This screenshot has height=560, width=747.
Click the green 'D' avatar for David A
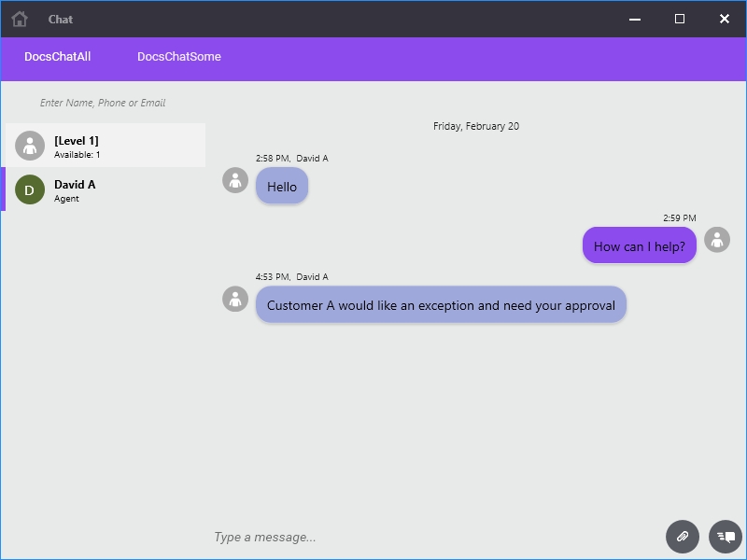click(30, 189)
